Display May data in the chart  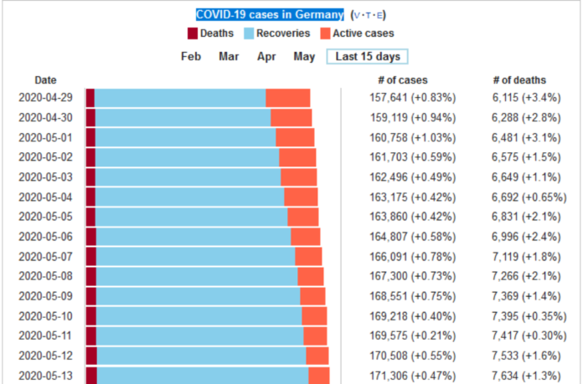[x=304, y=57]
